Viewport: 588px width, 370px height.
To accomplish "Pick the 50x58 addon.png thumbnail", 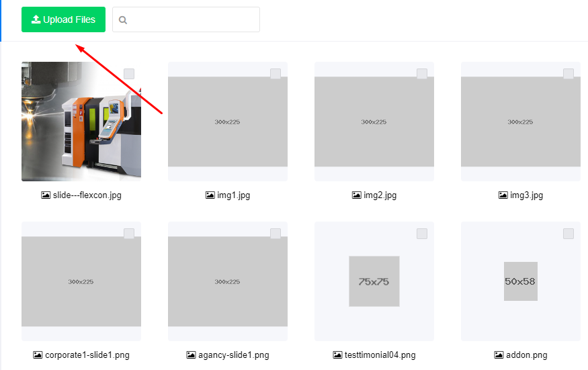I will 521,281.
